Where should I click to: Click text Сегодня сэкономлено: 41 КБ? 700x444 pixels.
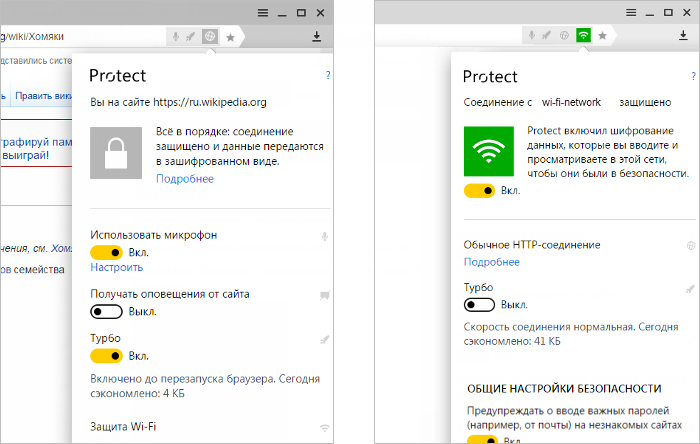tap(571, 334)
